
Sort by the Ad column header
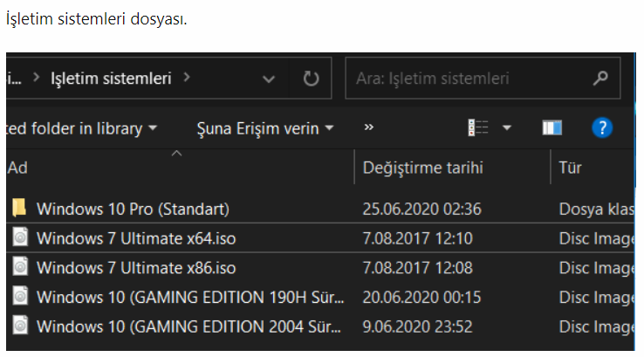tap(17, 168)
